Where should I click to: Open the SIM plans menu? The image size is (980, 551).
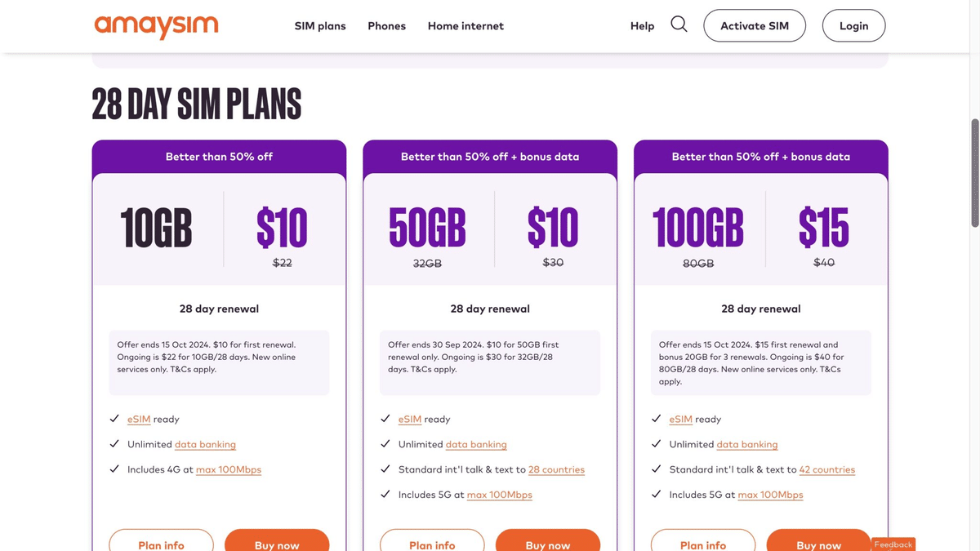(x=320, y=26)
